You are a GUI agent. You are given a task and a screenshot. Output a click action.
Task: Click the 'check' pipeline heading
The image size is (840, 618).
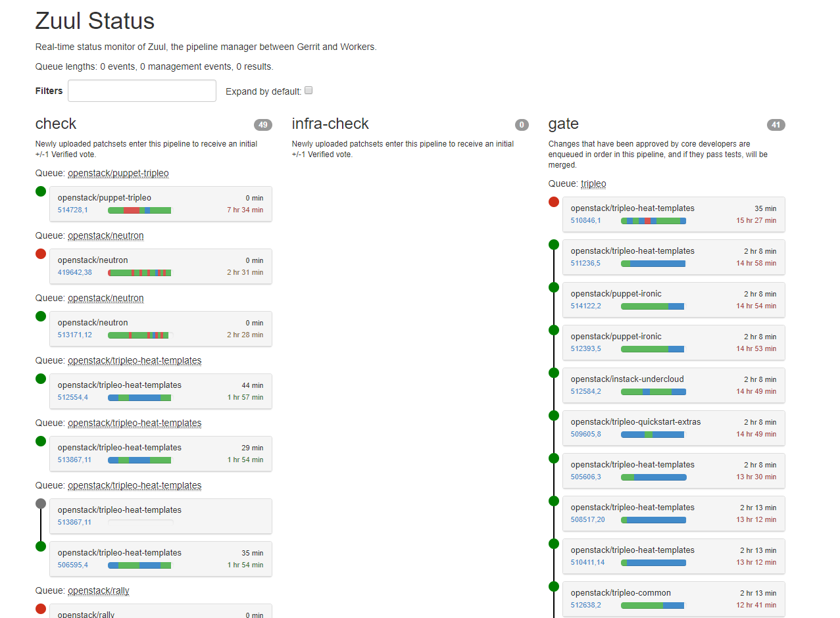[56, 124]
